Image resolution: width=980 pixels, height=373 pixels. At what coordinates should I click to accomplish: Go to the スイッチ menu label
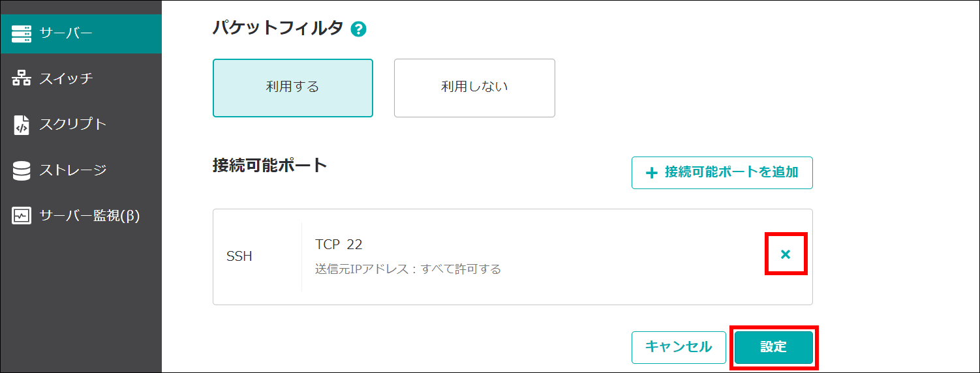coord(66,79)
